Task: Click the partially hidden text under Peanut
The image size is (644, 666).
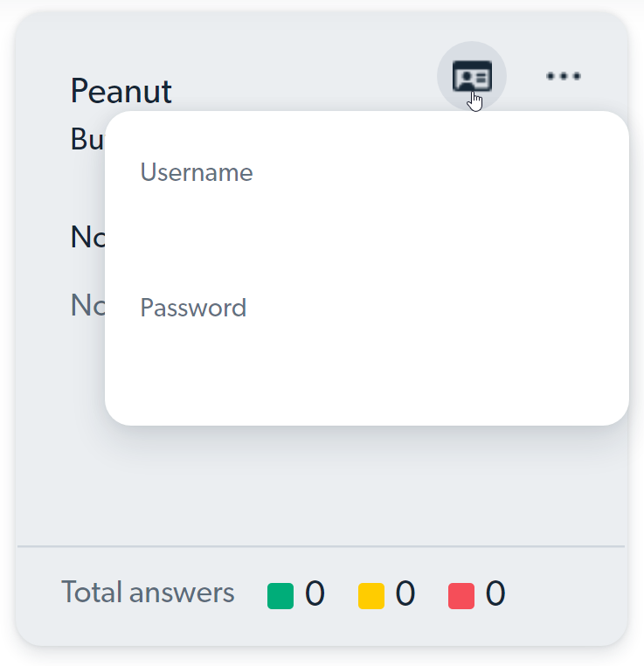Action: point(87,138)
